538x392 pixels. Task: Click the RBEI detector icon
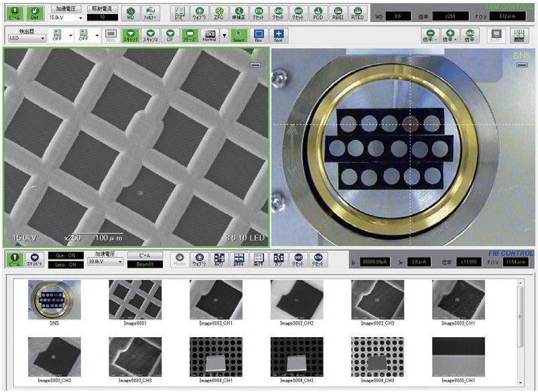pyautogui.click(x=338, y=13)
